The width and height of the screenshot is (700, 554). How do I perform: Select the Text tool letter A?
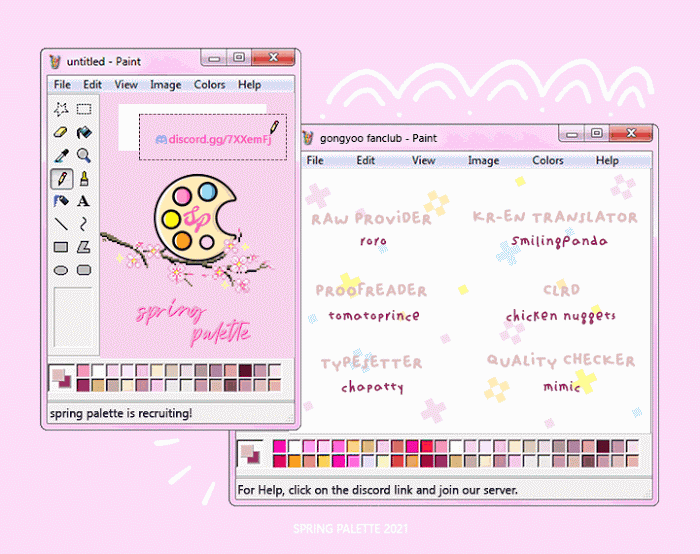(84, 201)
